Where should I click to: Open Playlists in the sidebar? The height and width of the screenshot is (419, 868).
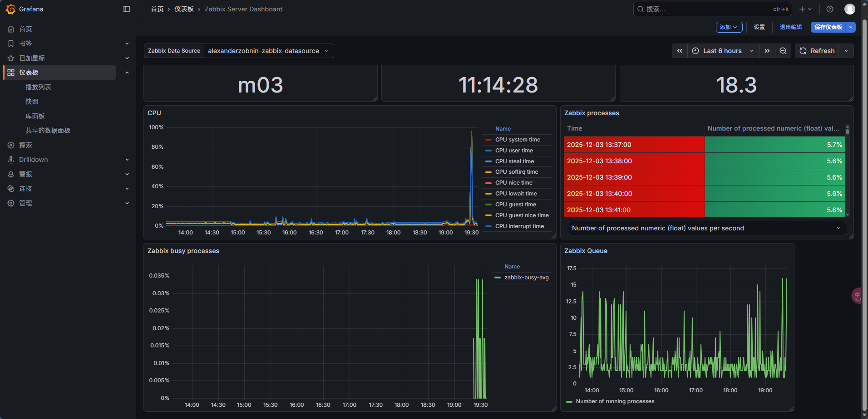point(38,87)
